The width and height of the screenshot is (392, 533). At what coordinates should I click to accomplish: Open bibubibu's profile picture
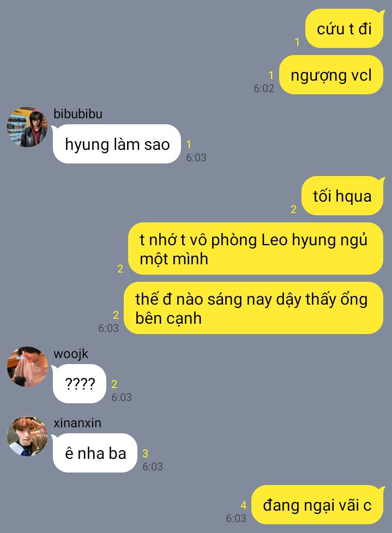click(x=27, y=127)
